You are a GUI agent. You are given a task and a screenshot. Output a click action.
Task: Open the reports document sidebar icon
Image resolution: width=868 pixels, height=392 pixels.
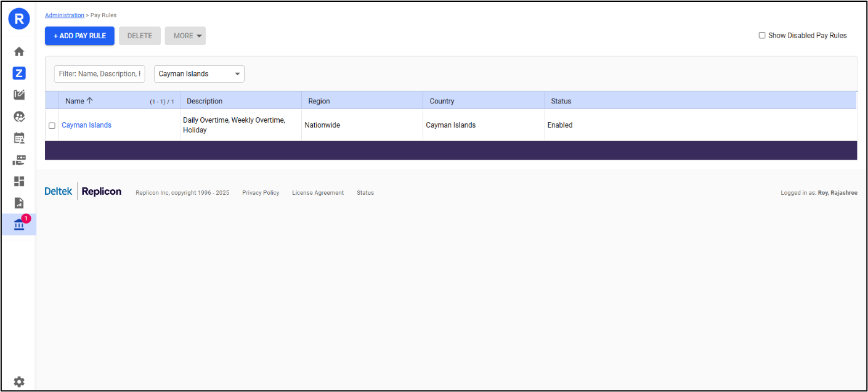(19, 203)
